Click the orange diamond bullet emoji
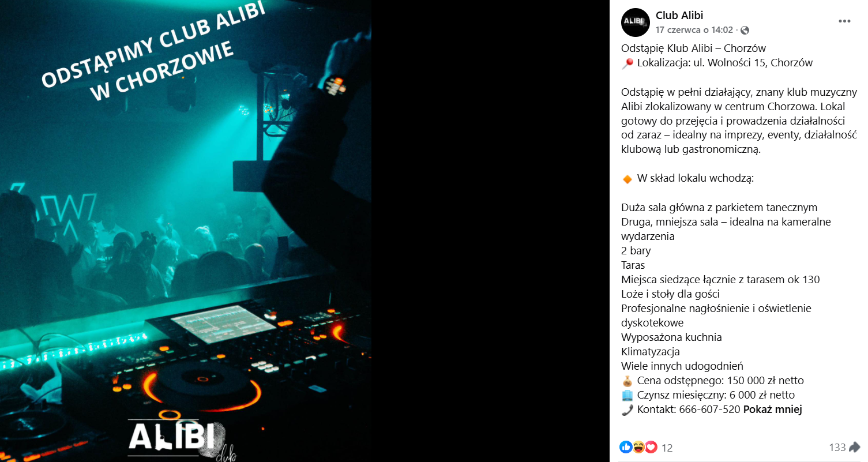 [x=627, y=179]
